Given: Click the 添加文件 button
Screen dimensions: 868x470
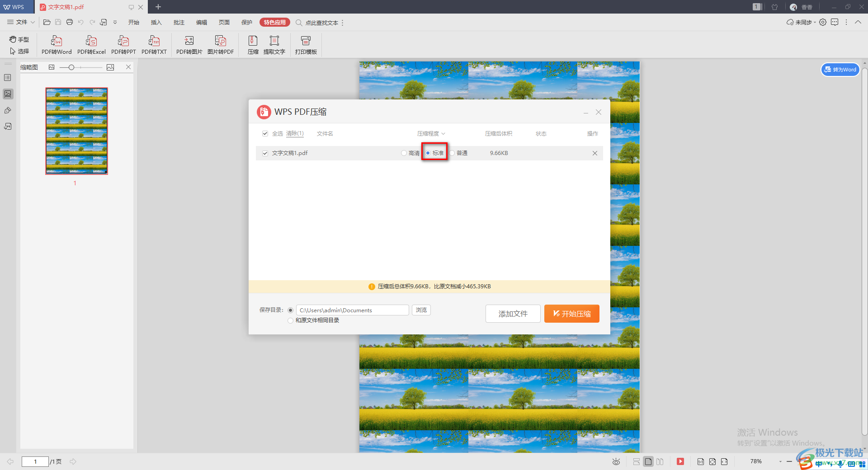Looking at the screenshot, I should point(513,314).
